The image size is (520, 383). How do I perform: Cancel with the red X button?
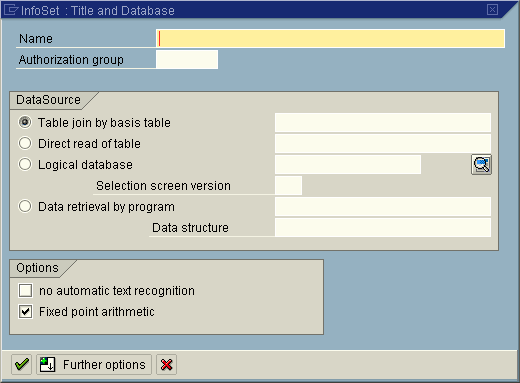coord(166,364)
